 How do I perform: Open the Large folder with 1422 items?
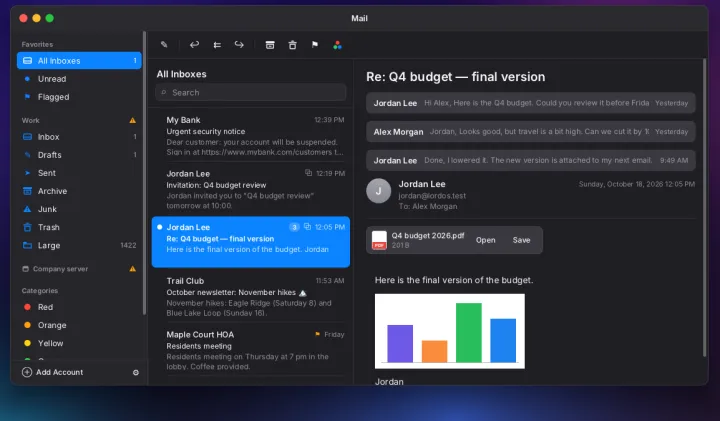(x=79, y=245)
